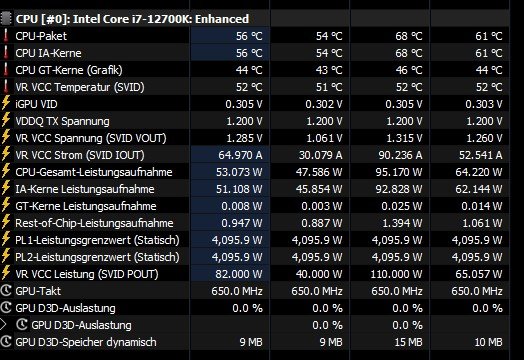This screenshot has height=360, width=524.
Task: Click lightning icon beside iGPU VID
Action: click(6, 104)
